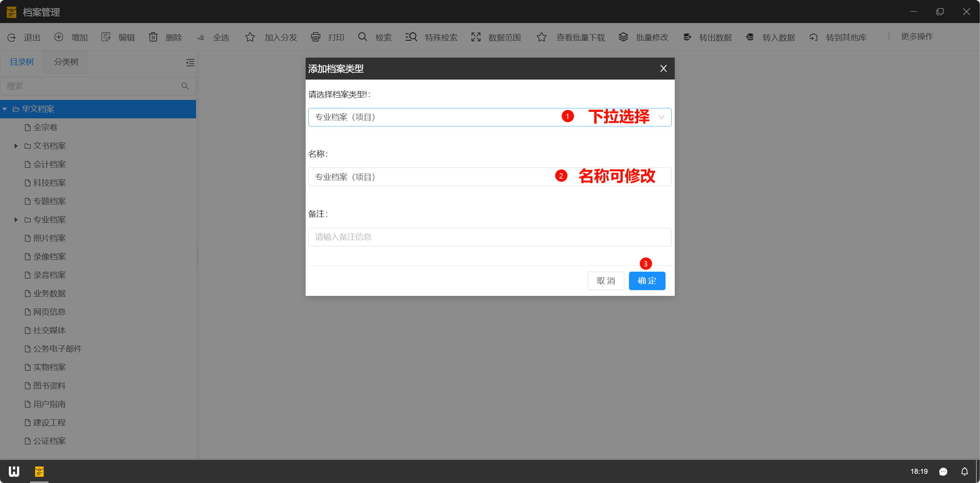The height and width of the screenshot is (483, 980).
Task: Switch to the 分类树 tab
Action: pos(66,62)
